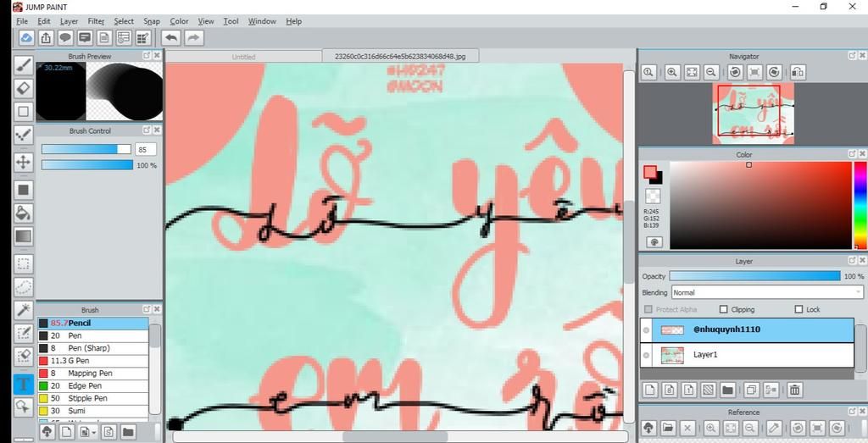Select the G Pen brush

point(93,361)
